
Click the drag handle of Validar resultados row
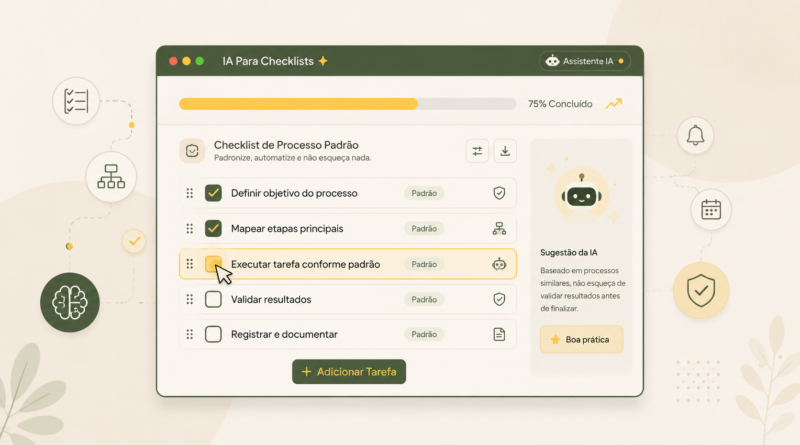pos(190,299)
